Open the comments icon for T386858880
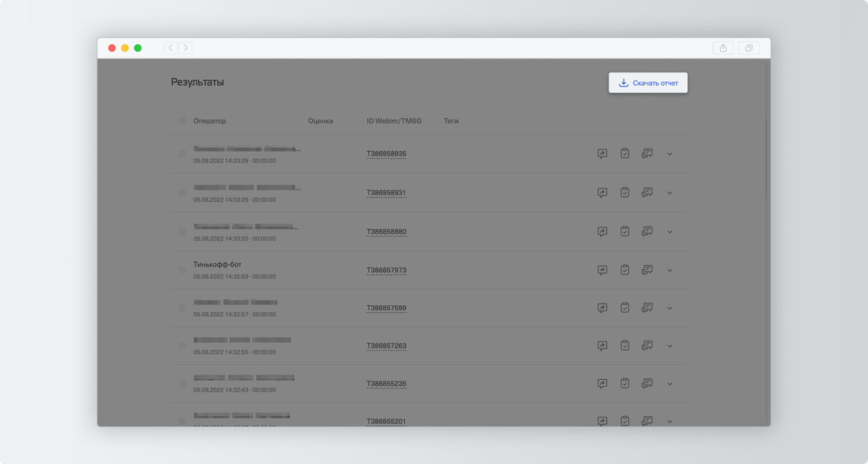The image size is (868, 464). pos(647,231)
